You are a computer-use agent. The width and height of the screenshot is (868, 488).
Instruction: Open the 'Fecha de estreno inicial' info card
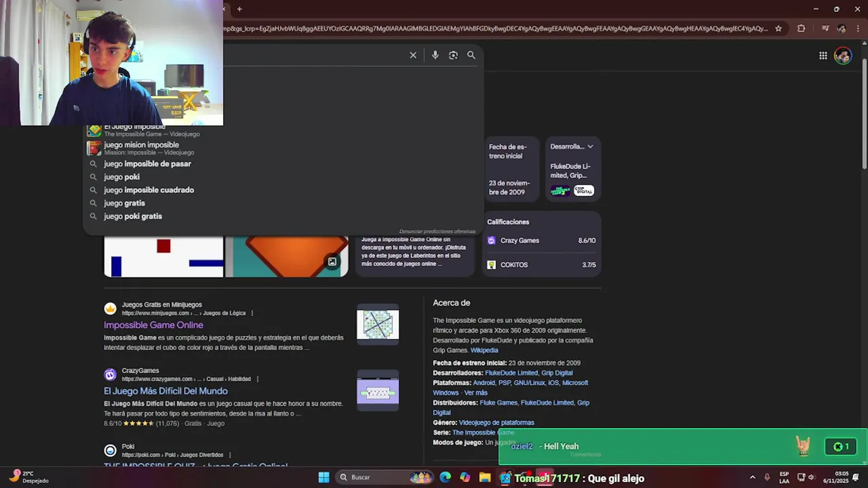511,169
